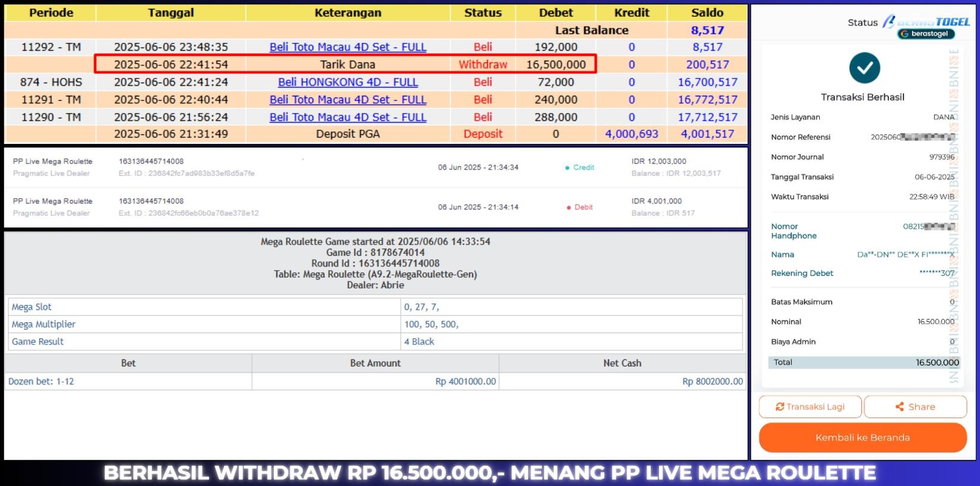Click the Bet Amount column header
Screen dimensions: 980x486
375,363
